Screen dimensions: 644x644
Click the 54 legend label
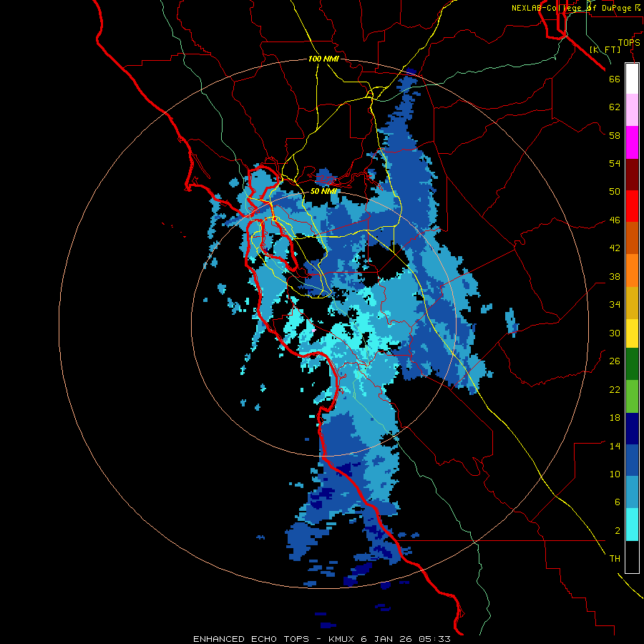tap(615, 163)
